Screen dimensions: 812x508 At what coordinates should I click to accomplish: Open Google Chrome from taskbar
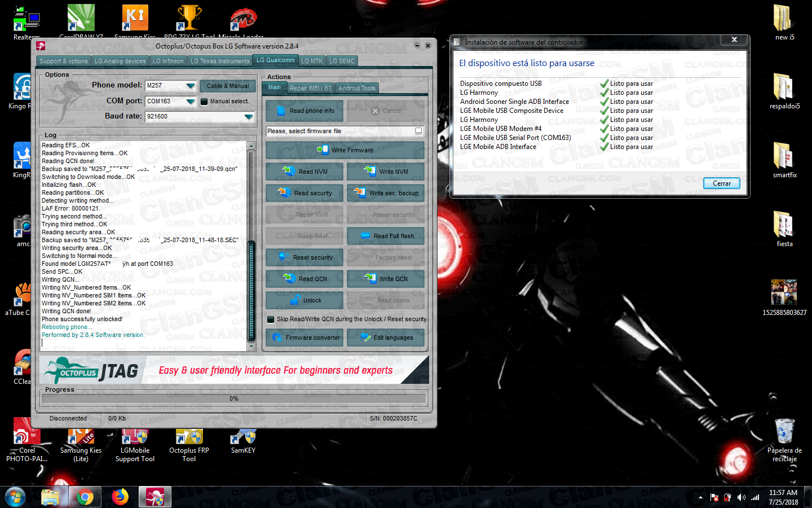pyautogui.click(x=85, y=497)
